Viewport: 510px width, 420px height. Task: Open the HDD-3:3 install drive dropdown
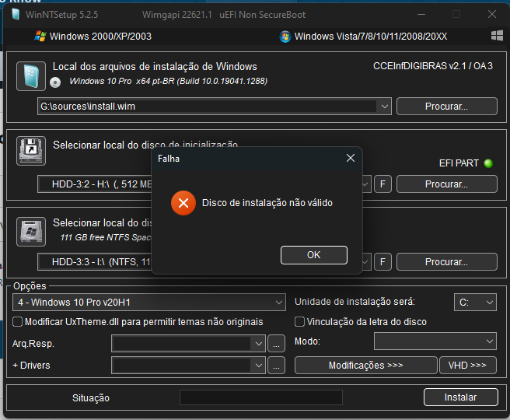pos(365,262)
